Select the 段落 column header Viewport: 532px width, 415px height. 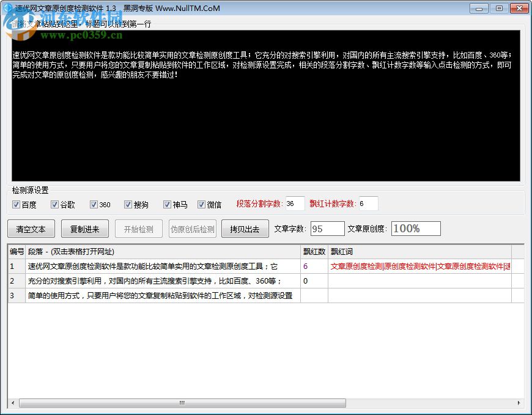pos(163,252)
